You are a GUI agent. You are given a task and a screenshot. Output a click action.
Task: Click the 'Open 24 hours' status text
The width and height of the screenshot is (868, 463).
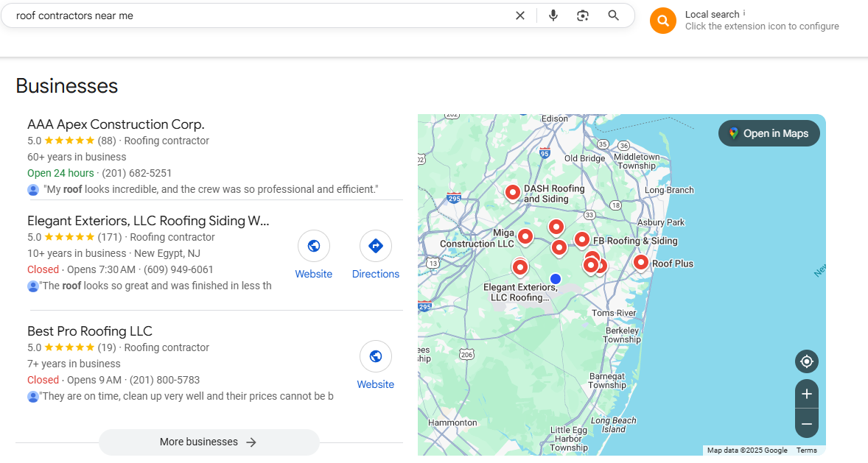point(61,173)
